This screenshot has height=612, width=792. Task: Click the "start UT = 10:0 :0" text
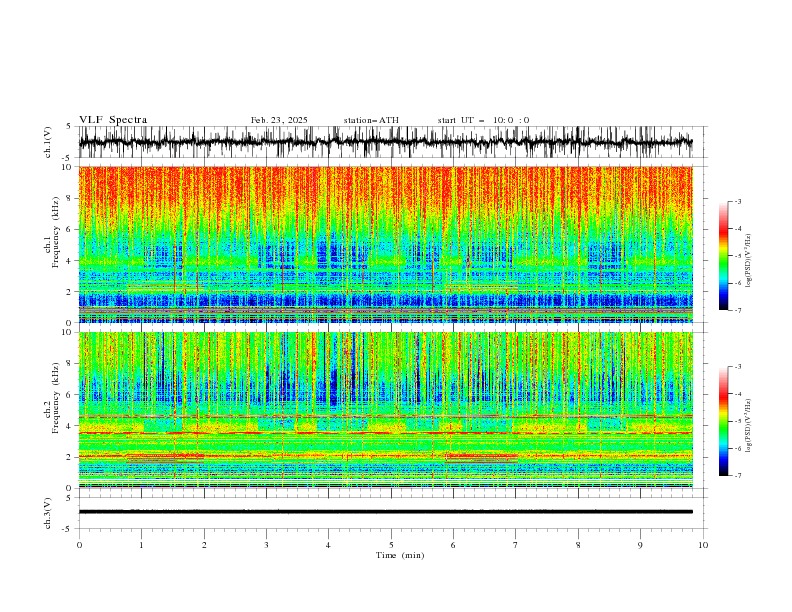pos(483,120)
